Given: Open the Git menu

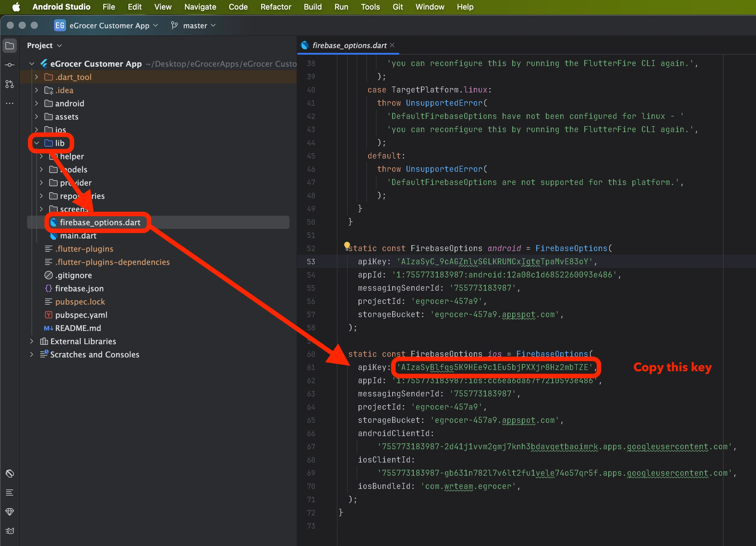Looking at the screenshot, I should 398,7.
